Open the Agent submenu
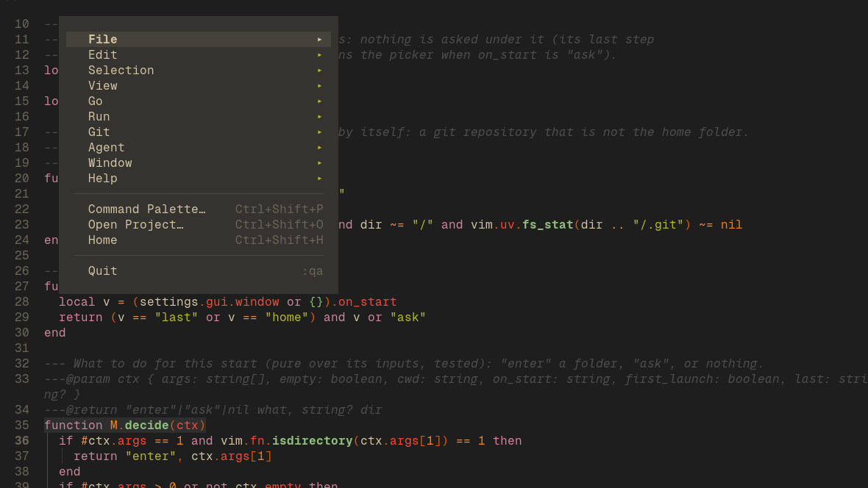This screenshot has width=868, height=488. click(198, 148)
